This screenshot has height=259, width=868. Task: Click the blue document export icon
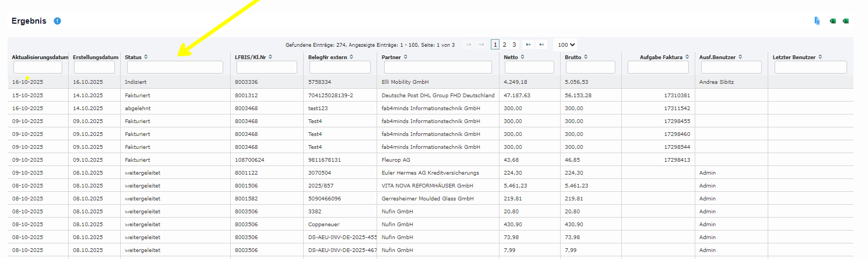point(817,21)
